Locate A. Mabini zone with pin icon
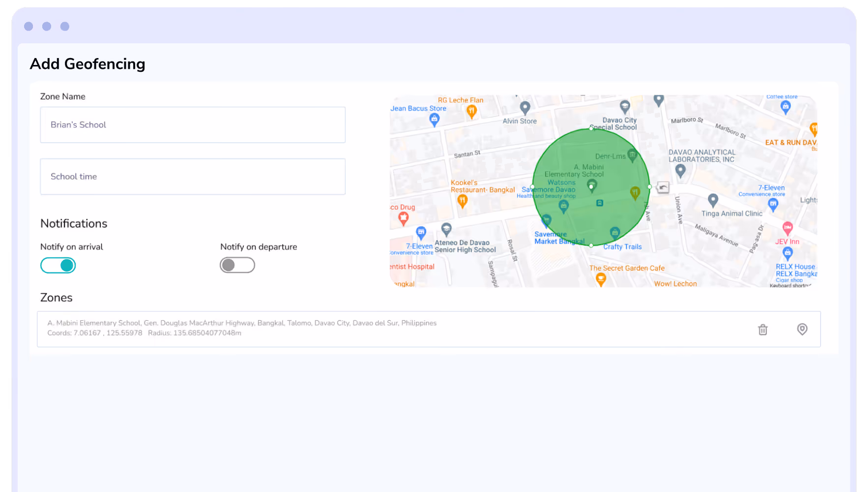The width and height of the screenshot is (868, 492). (x=802, y=329)
